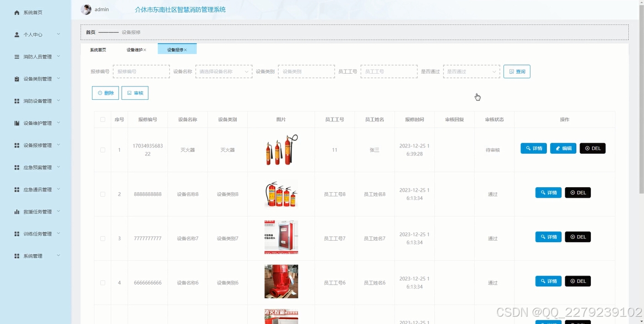Click the 报修编号 input field

[x=141, y=71]
